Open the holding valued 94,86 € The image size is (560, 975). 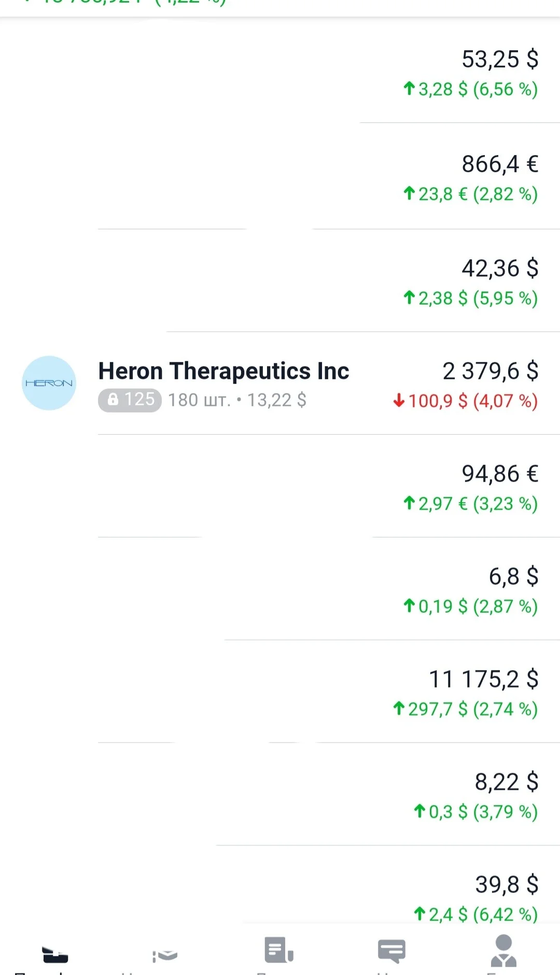pyautogui.click(x=280, y=486)
